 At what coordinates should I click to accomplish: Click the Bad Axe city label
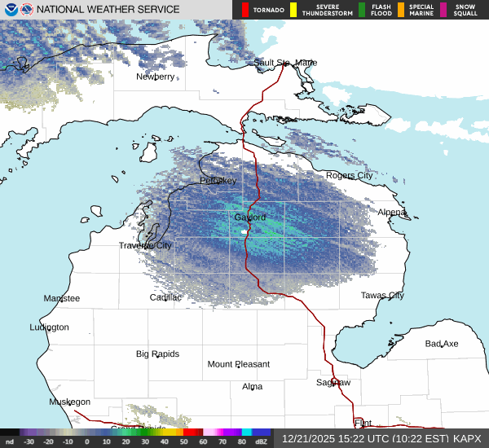coord(441,344)
